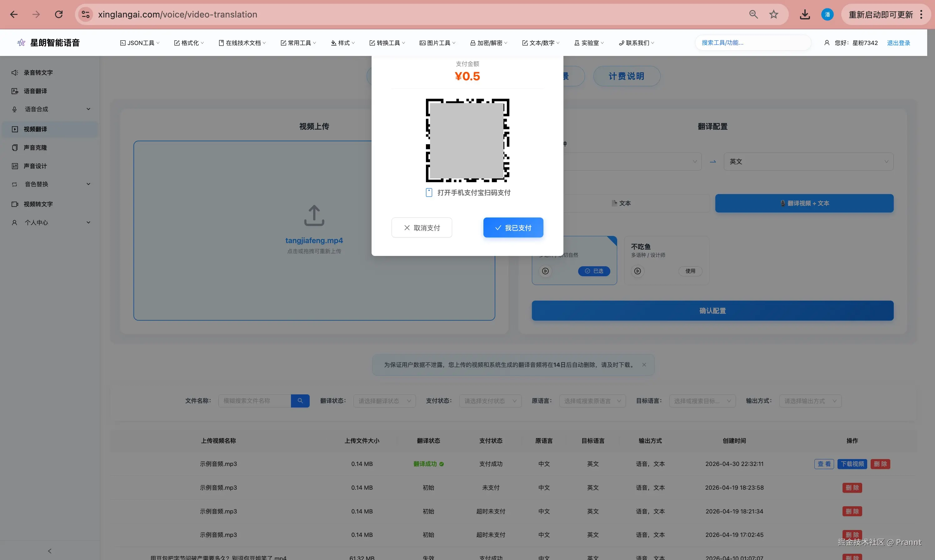Cancel payment with 取消支付
The image size is (935, 560).
pyautogui.click(x=422, y=227)
